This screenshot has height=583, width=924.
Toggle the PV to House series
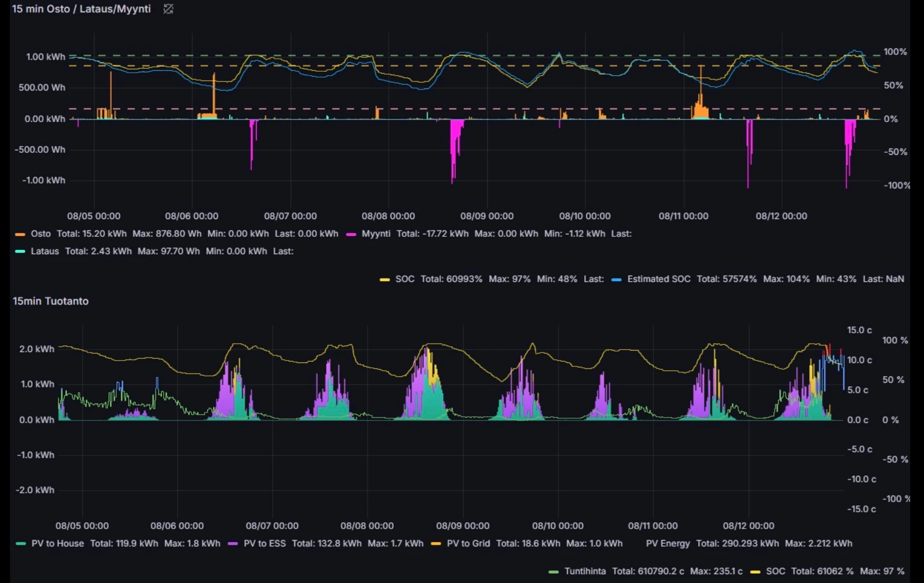tap(57, 543)
